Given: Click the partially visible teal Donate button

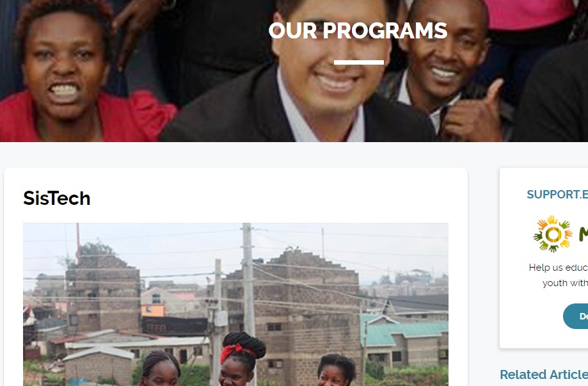Looking at the screenshot, I should 576,316.
